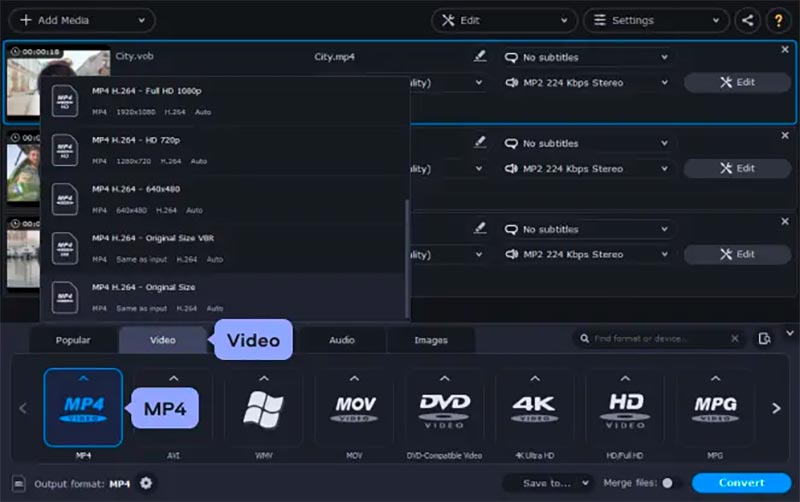The image size is (800, 502).
Task: Choose MP4 H.264 - 640x480 preset
Action: tap(223, 199)
